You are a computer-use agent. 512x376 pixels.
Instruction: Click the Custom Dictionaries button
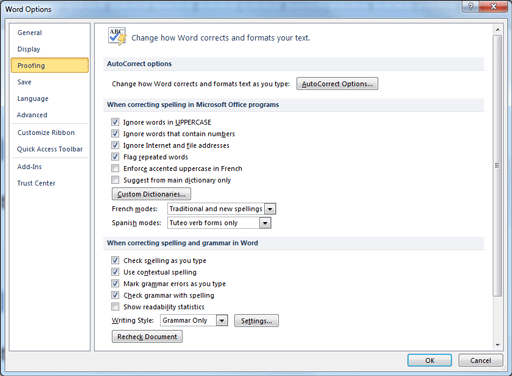coord(151,194)
